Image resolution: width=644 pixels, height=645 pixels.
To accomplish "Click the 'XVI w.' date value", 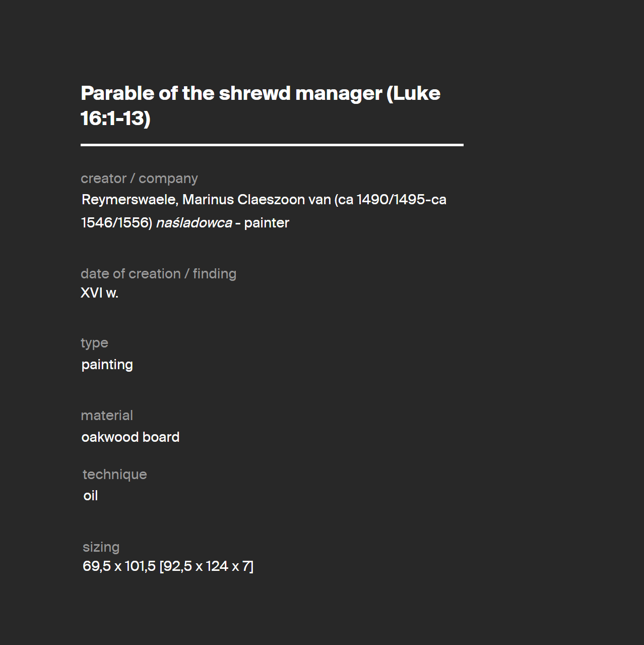I will (x=99, y=293).
